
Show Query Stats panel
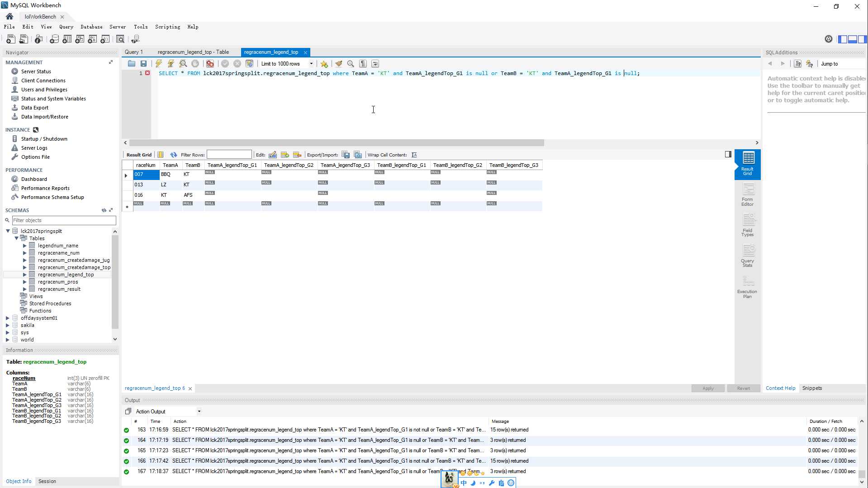point(747,256)
